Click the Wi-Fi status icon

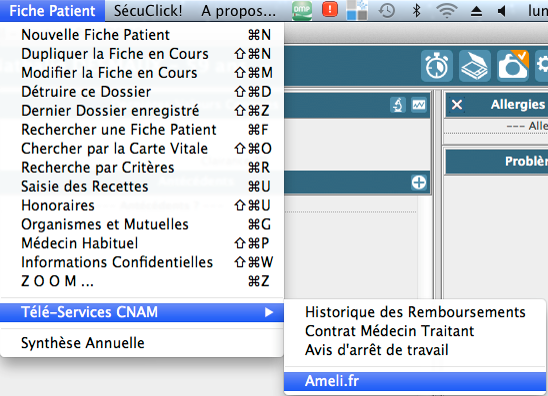tap(447, 11)
